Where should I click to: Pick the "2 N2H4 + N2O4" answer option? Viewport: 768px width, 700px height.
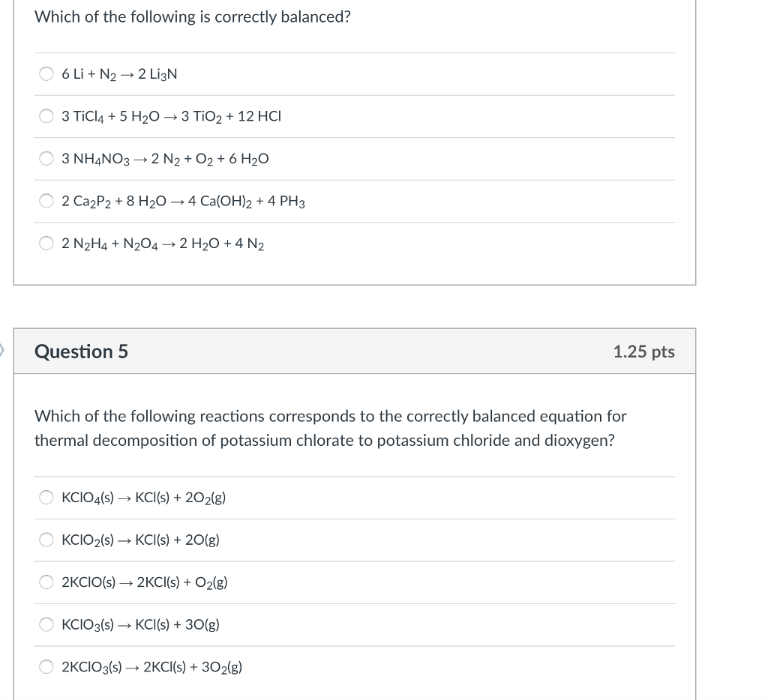pyautogui.click(x=46, y=244)
